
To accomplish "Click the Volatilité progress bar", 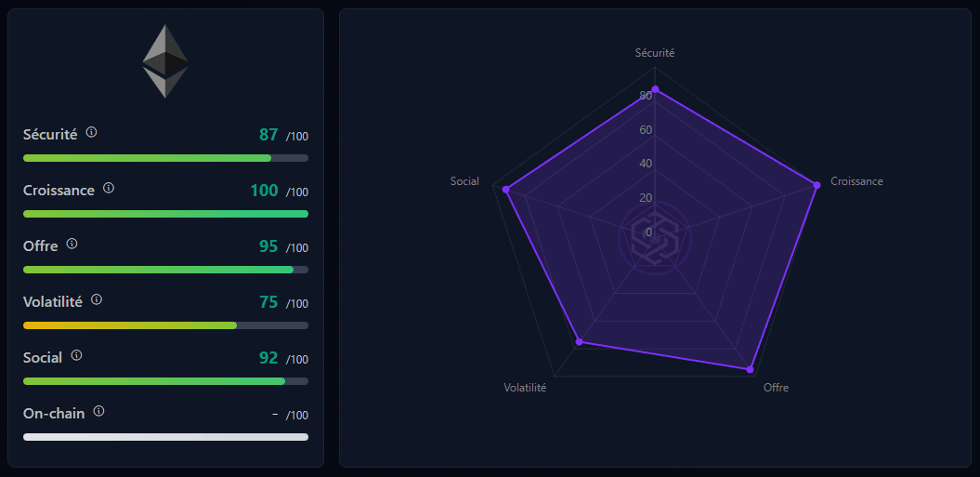I will tap(165, 325).
